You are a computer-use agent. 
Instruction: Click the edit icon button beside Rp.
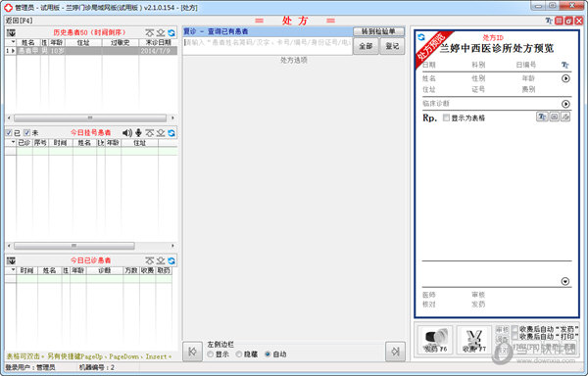coord(565,117)
